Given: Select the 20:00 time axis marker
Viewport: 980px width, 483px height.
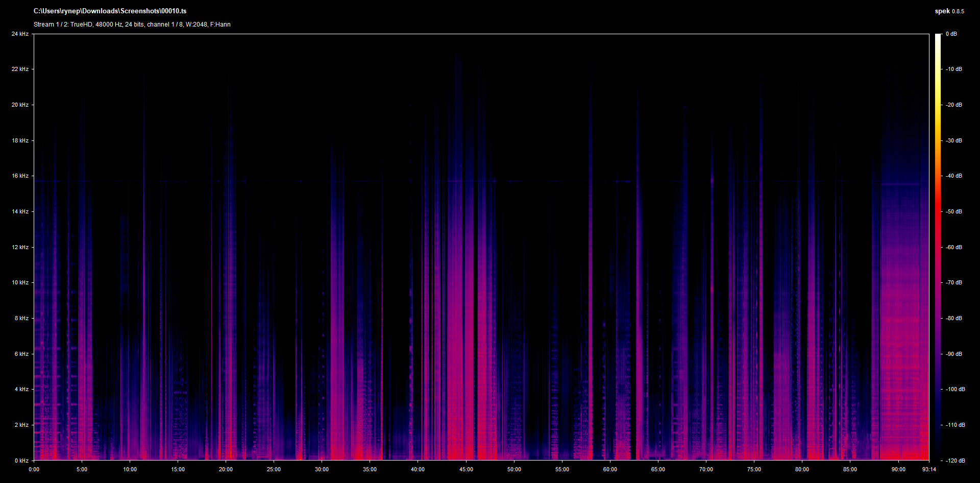Looking at the screenshot, I should [226, 469].
